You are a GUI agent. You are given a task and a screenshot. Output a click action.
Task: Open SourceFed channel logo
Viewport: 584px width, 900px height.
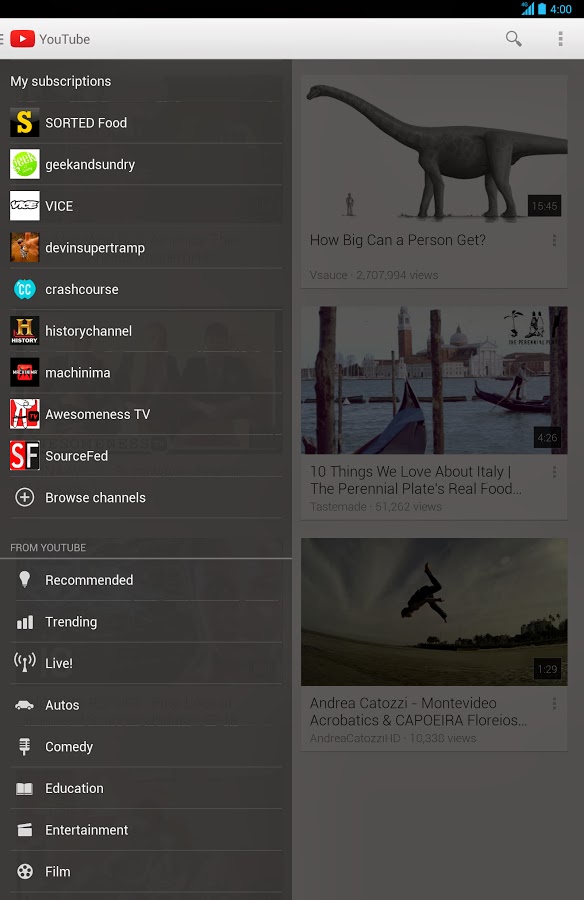25,456
